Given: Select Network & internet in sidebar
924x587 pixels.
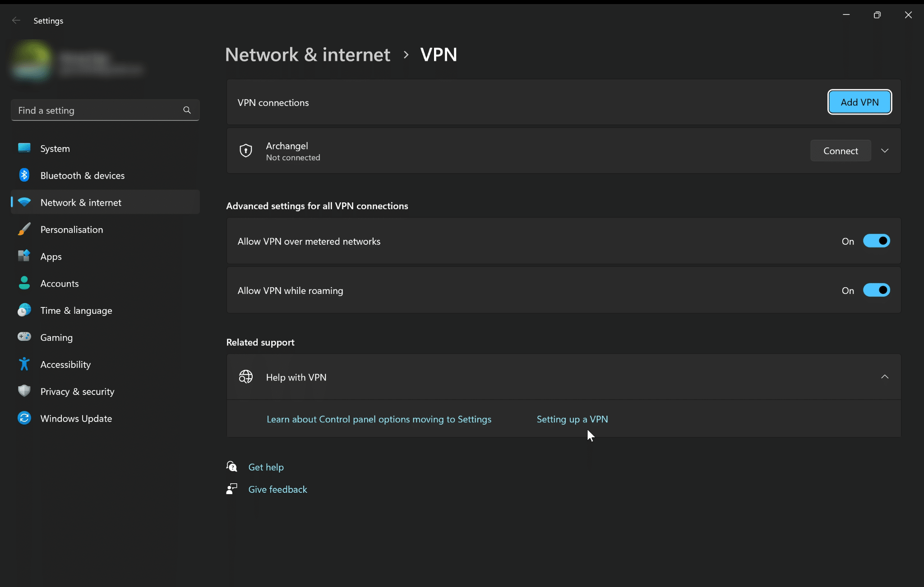Looking at the screenshot, I should (x=105, y=202).
